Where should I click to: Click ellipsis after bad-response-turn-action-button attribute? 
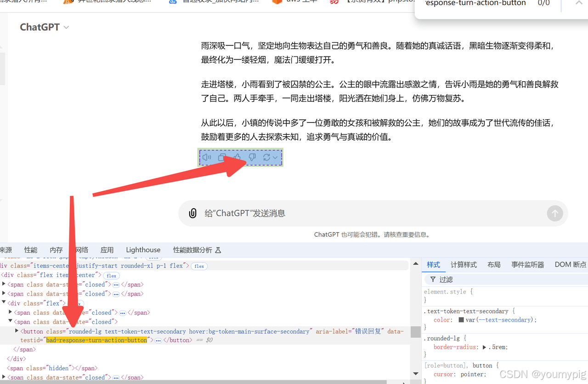pos(158,340)
